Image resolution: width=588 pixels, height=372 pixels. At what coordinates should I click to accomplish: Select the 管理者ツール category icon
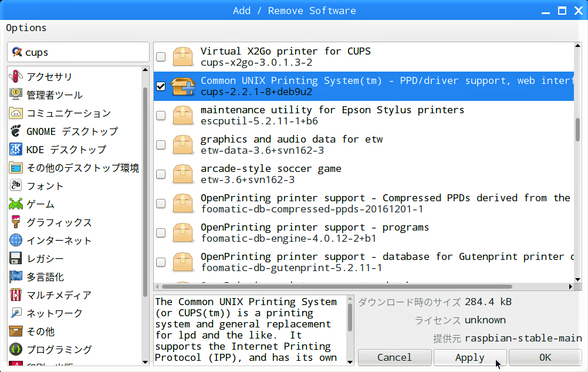point(16,94)
